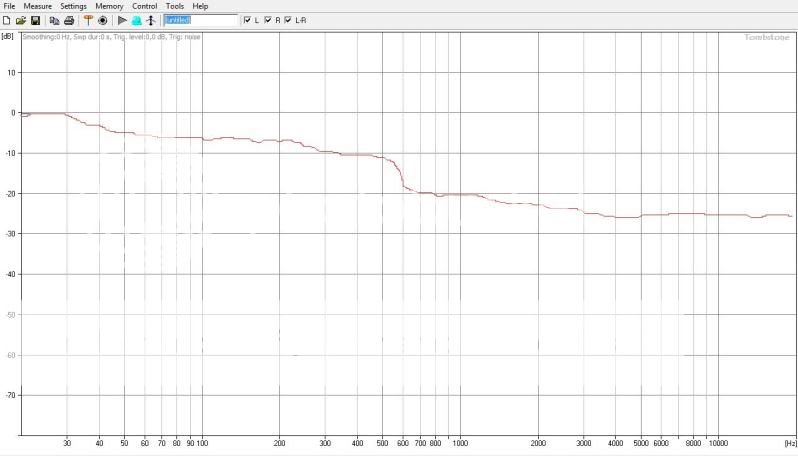Screen dimensions: 798x456
Task: Click the vertical arrow toolbar icon
Action: click(x=151, y=20)
